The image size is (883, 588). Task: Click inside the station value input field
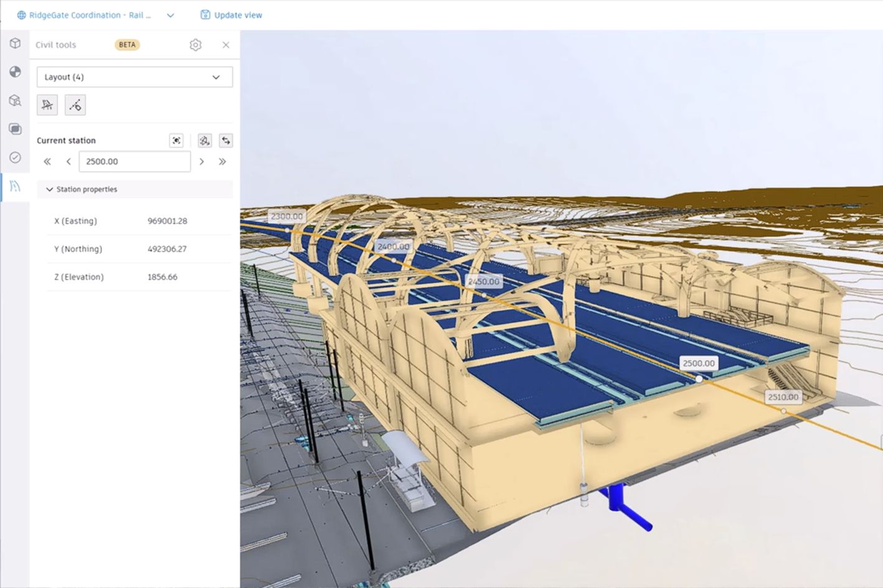pyautogui.click(x=135, y=161)
